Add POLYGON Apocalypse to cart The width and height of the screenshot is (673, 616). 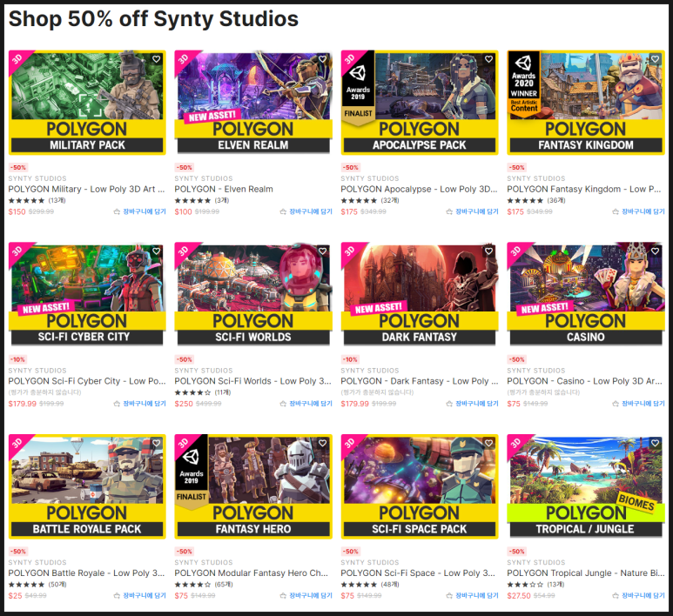point(472,211)
